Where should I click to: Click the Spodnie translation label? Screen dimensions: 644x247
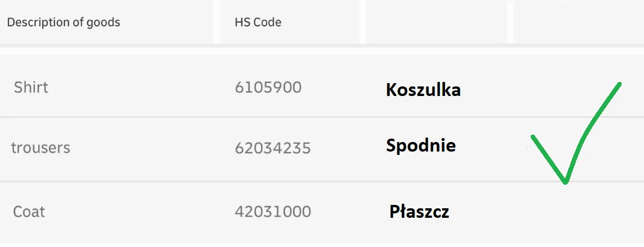coord(421,146)
